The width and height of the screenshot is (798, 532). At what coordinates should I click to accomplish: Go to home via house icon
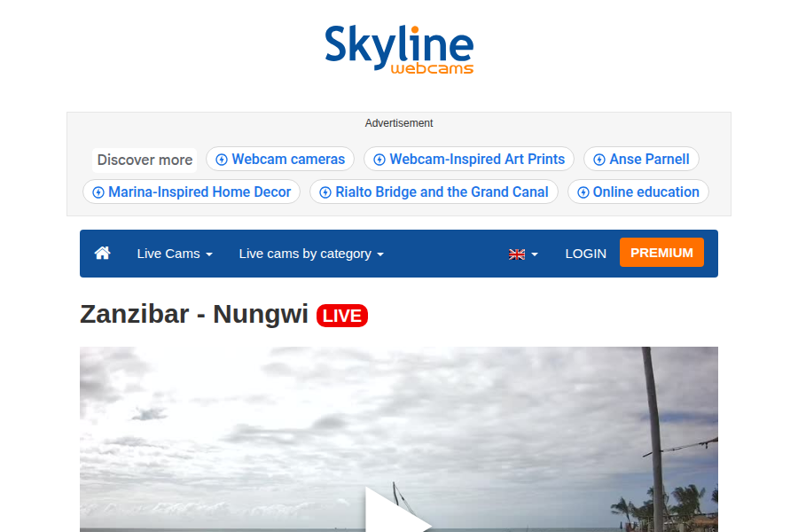pyautogui.click(x=102, y=253)
